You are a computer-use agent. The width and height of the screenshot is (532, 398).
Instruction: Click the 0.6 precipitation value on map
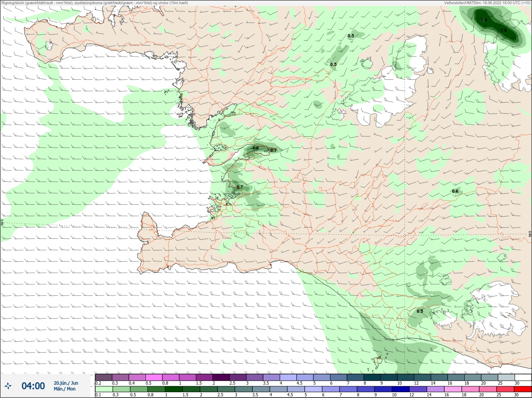(455, 192)
